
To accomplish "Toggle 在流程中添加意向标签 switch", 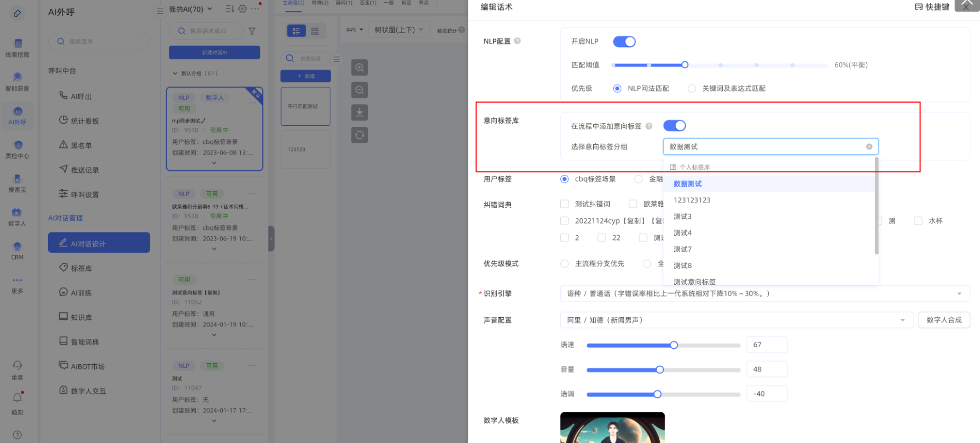I will 674,126.
